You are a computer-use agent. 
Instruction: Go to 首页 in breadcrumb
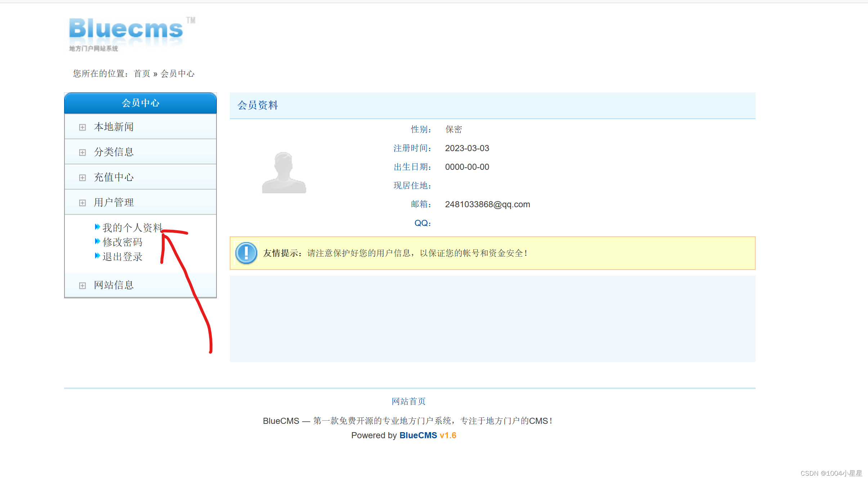click(x=142, y=73)
